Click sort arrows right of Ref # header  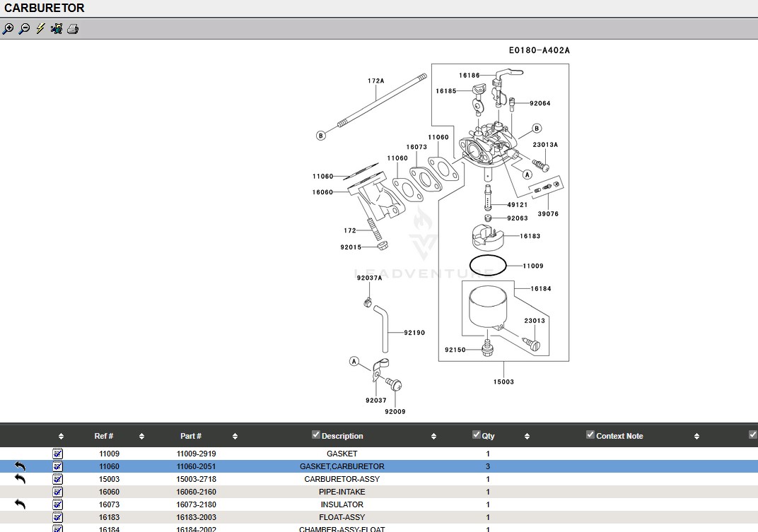[x=142, y=437]
